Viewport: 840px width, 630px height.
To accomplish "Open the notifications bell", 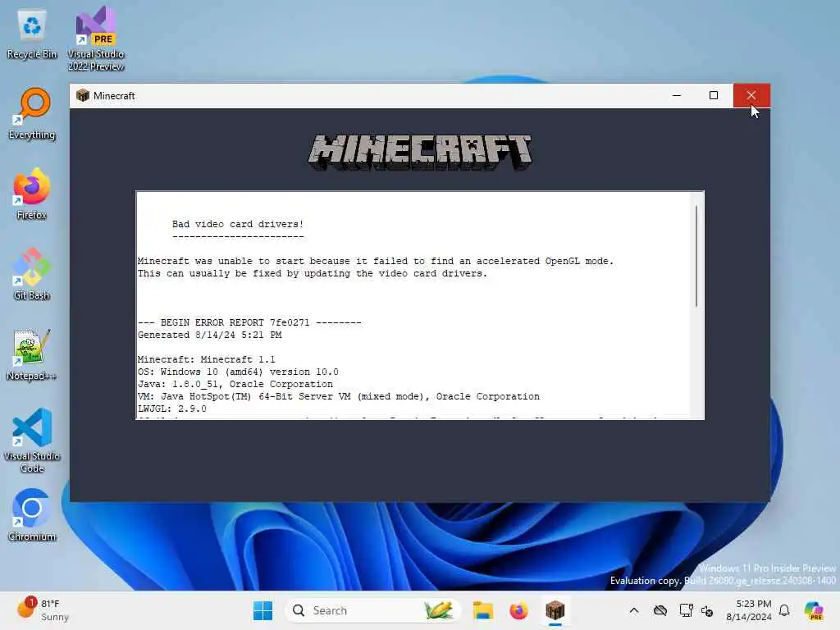I will click(x=784, y=610).
